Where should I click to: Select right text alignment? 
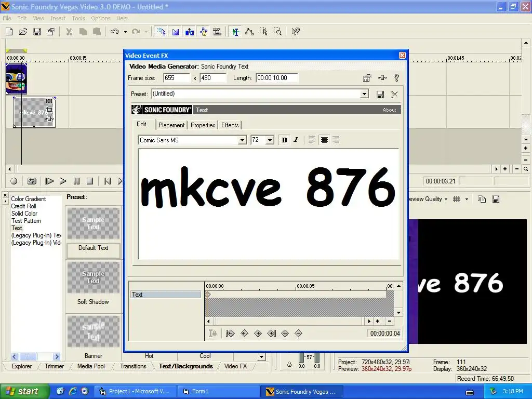click(x=336, y=140)
